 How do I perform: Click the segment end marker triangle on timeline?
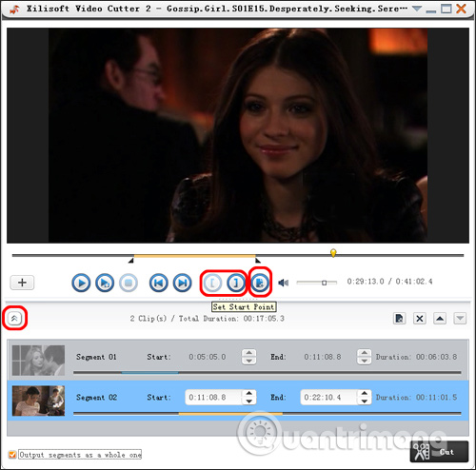pos(258,261)
